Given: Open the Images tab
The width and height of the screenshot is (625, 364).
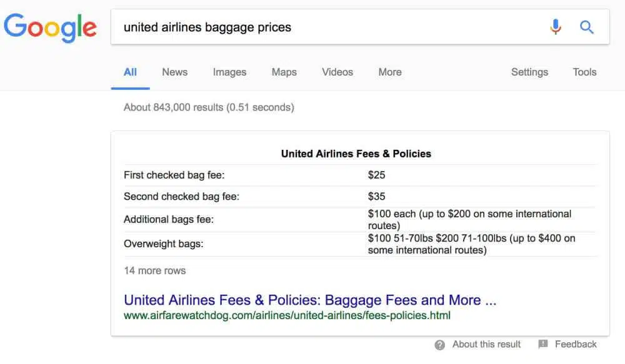Looking at the screenshot, I should coord(229,72).
